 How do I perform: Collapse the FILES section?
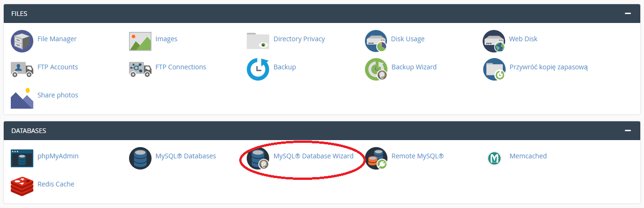(x=628, y=14)
